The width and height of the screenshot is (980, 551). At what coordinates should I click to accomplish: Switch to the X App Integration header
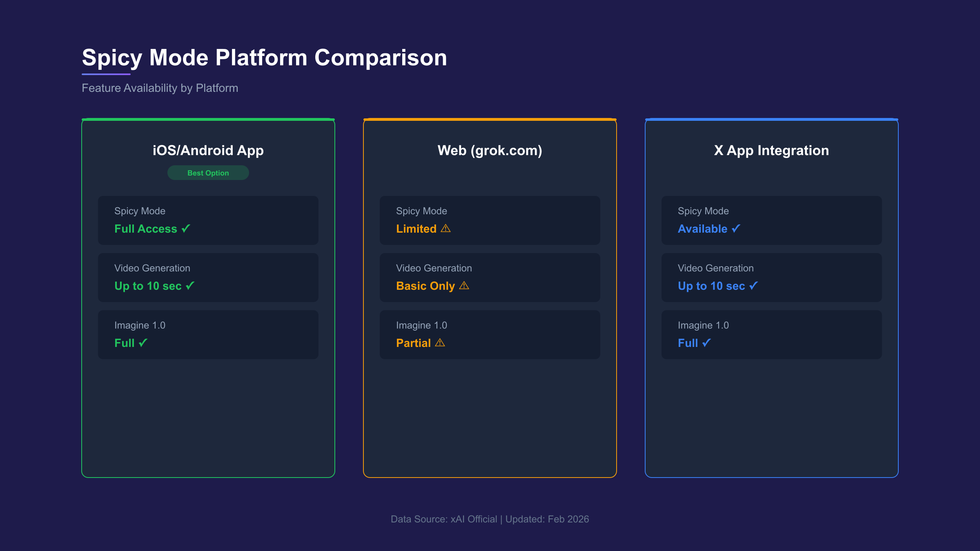pyautogui.click(x=771, y=150)
